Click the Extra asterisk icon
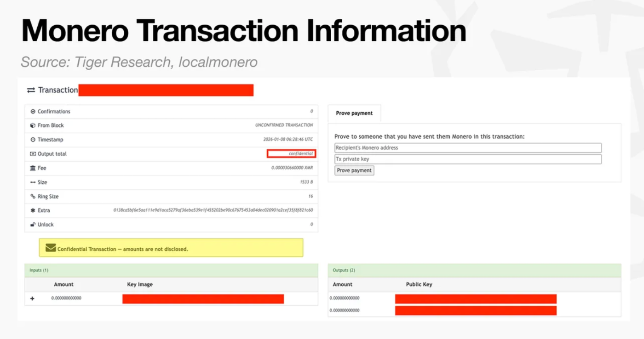The width and height of the screenshot is (644, 339). 33,210
